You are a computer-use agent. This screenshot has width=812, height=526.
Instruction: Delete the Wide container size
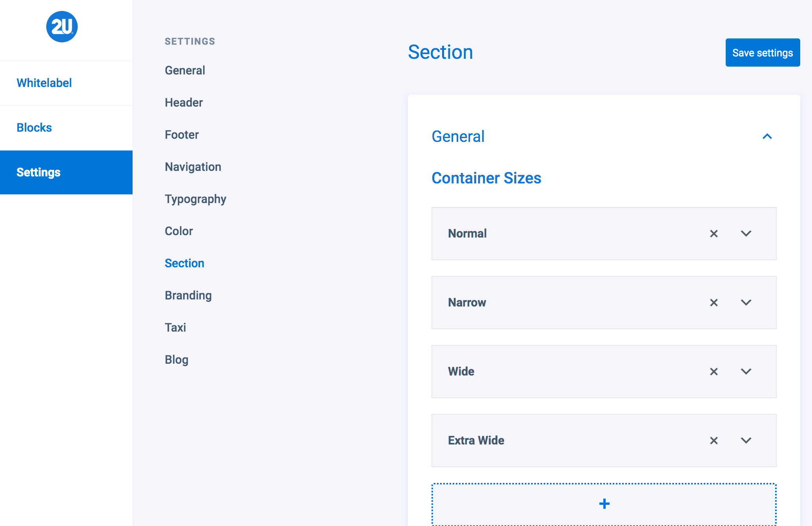coord(714,372)
